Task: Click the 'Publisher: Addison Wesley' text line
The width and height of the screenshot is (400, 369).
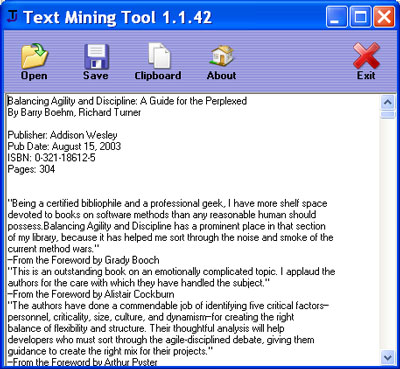Action: pyautogui.click(x=62, y=135)
